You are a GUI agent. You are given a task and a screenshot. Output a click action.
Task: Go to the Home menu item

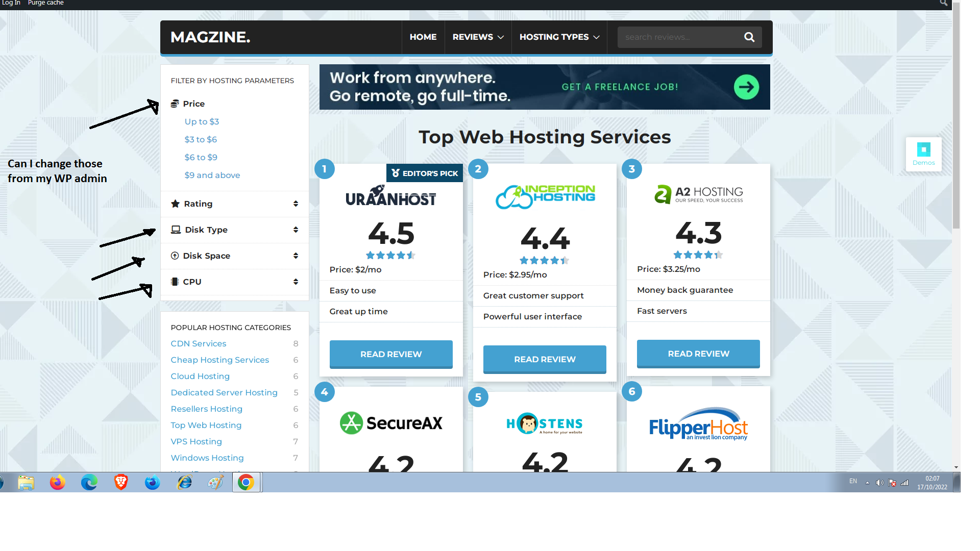423,37
